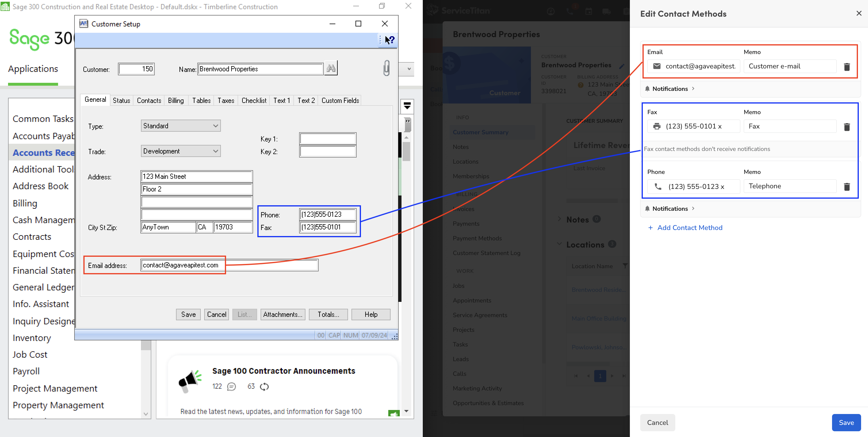This screenshot has height=437, width=868.
Task: Click Save in Customer Setup
Action: [x=188, y=314]
